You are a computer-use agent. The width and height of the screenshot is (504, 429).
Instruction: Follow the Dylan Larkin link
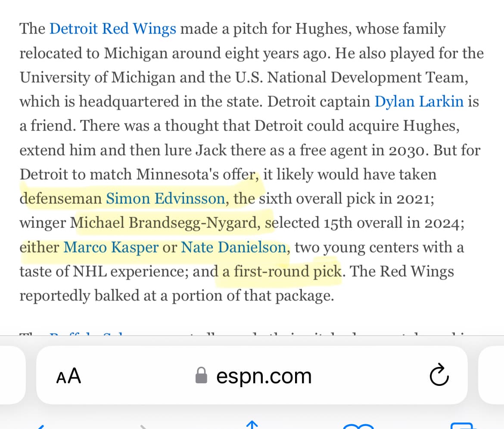point(419,101)
